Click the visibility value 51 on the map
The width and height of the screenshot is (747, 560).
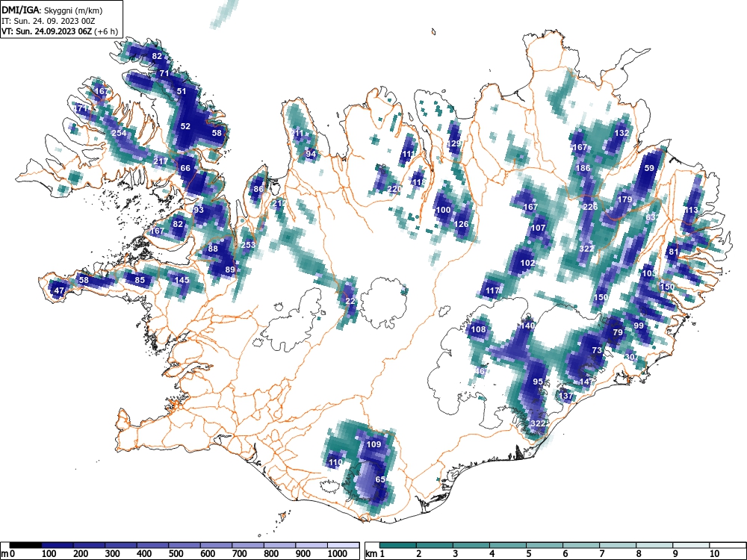pos(182,91)
